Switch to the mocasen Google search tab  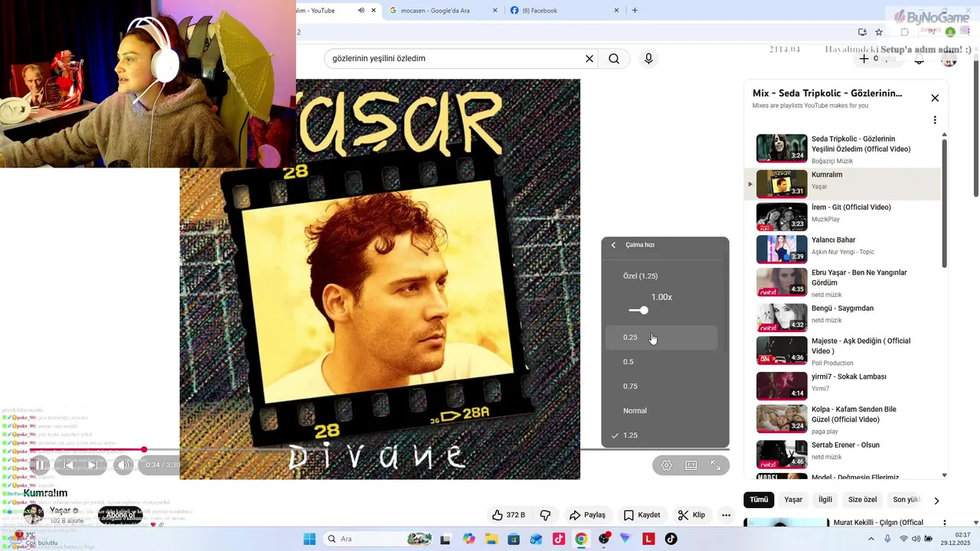[x=443, y=11]
